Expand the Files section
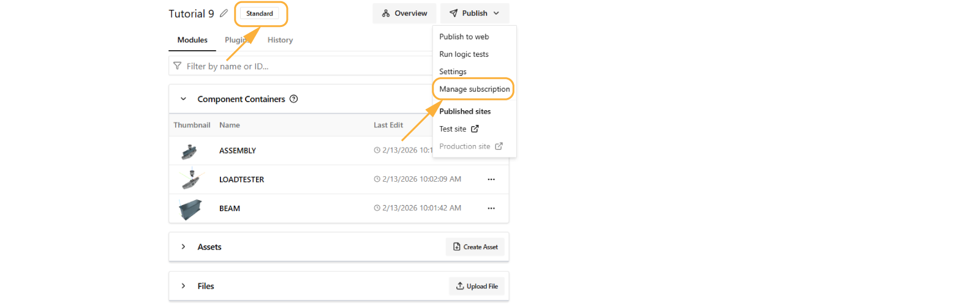The height and width of the screenshot is (306, 980). coord(183,286)
